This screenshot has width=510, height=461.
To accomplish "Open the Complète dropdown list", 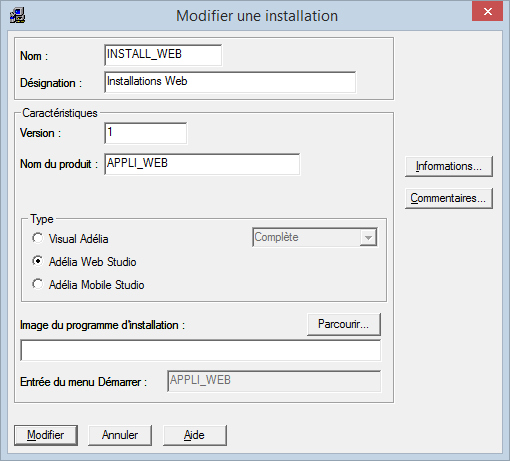I will point(368,237).
